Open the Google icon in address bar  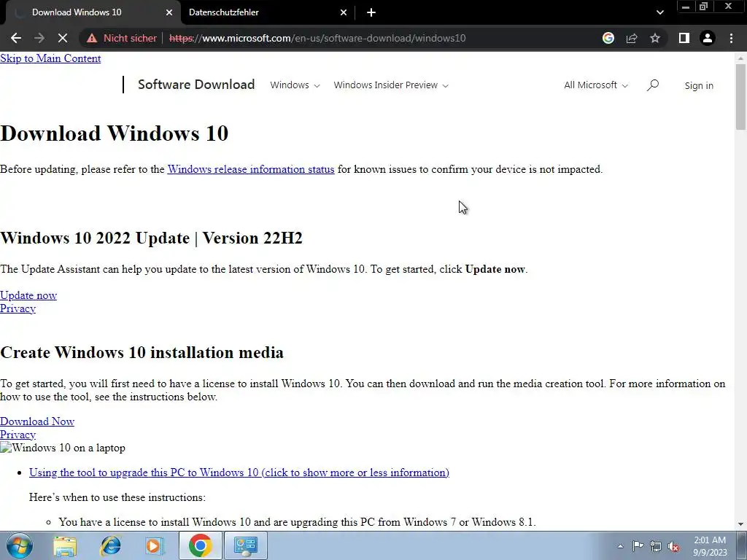click(x=608, y=38)
